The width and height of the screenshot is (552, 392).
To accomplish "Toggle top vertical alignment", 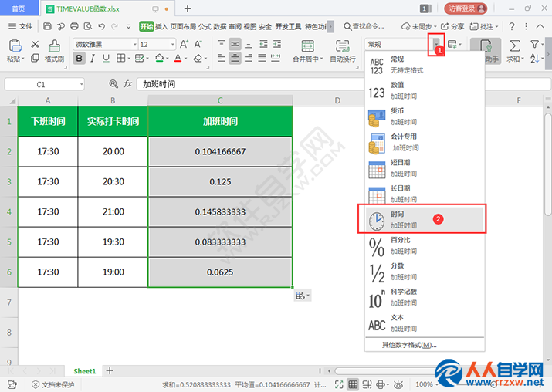I will (221, 44).
